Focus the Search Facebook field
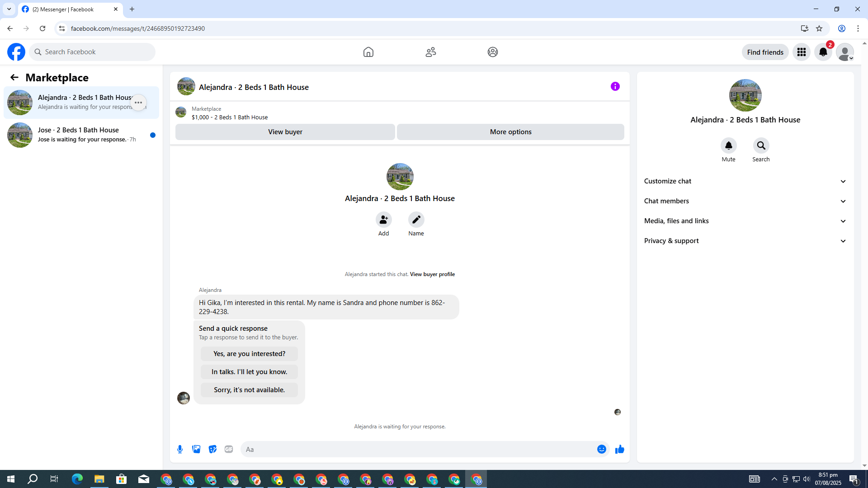 [92, 52]
